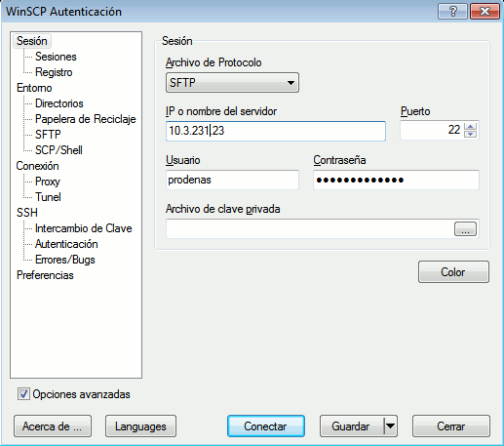
Task: Click the Guardar button
Action: [x=352, y=426]
